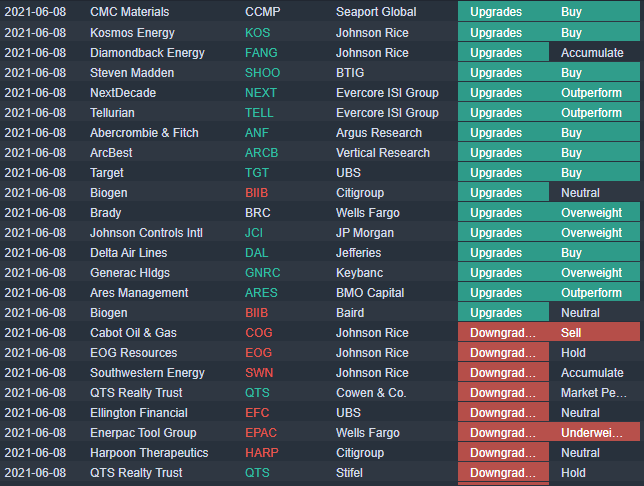Select the NEXT ticker symbol
Screen dimensions: 644x486
tap(261, 93)
